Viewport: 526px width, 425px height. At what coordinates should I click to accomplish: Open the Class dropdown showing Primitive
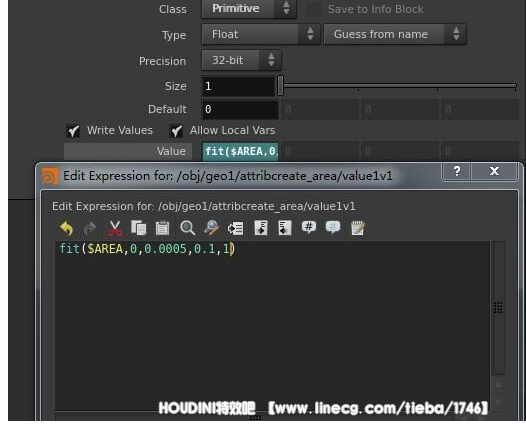pos(249,9)
